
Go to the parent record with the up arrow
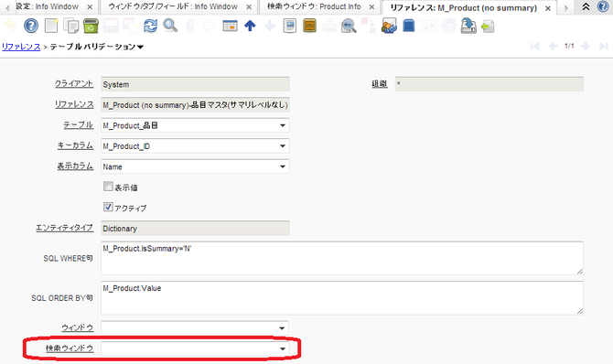pyautogui.click(x=250, y=27)
